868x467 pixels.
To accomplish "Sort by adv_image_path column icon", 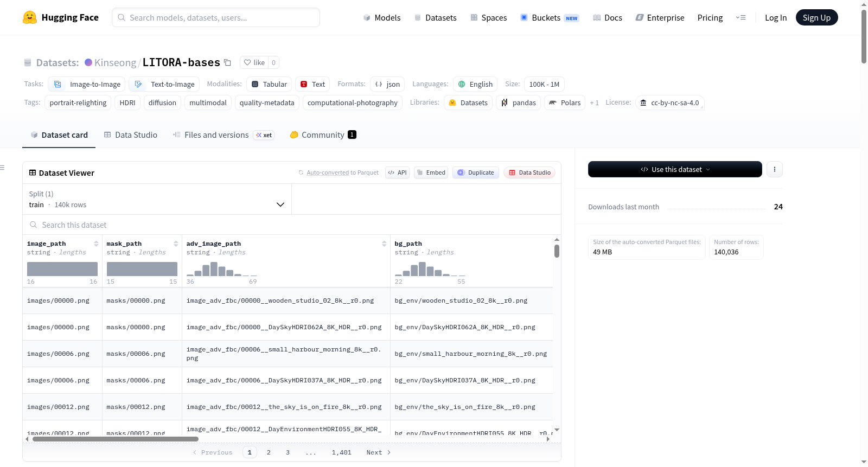I will (x=384, y=244).
